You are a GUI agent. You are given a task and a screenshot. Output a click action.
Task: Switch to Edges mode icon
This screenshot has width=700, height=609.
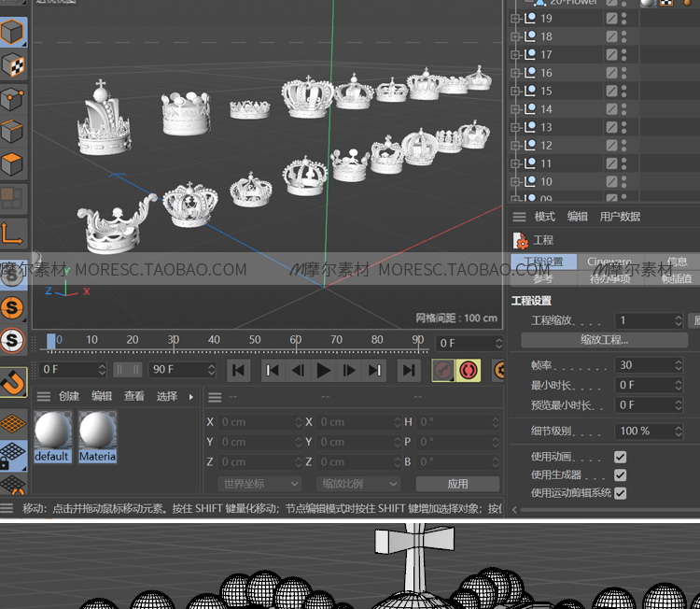coord(12,132)
